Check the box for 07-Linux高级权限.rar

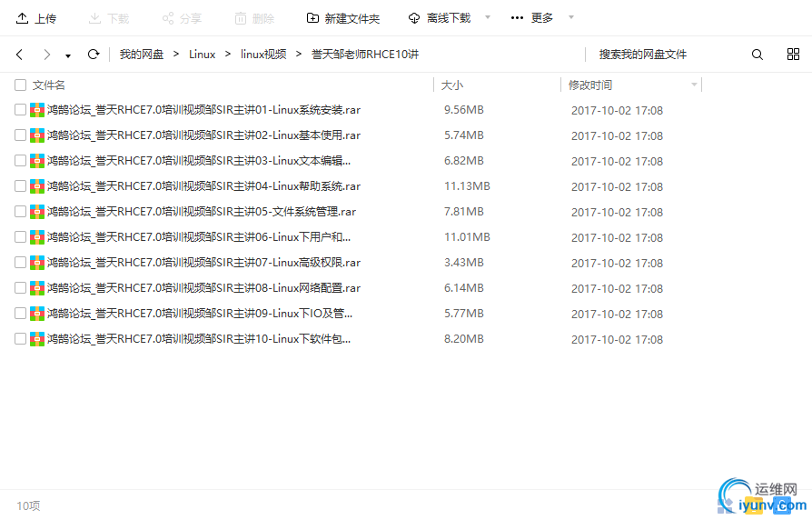click(20, 263)
